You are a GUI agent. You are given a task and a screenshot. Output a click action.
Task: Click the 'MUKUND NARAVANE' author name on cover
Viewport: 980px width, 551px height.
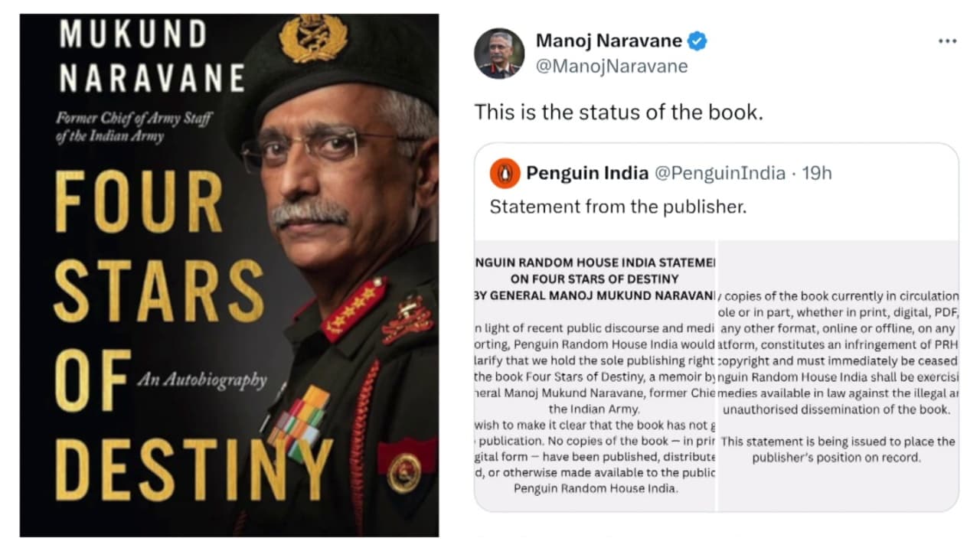(x=151, y=57)
